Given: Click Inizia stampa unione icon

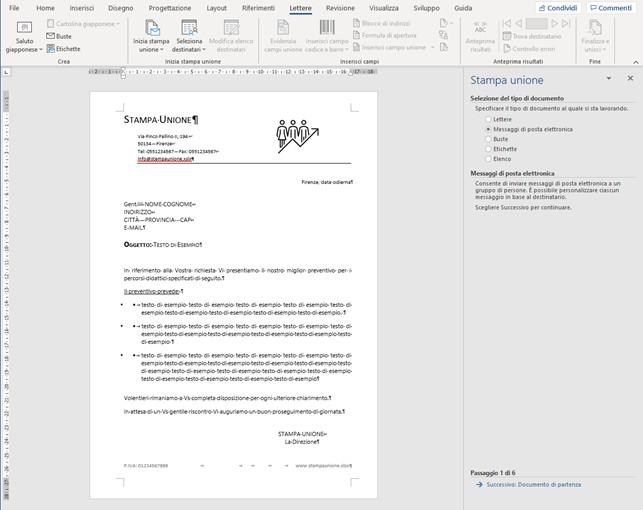Looking at the screenshot, I should (152, 28).
